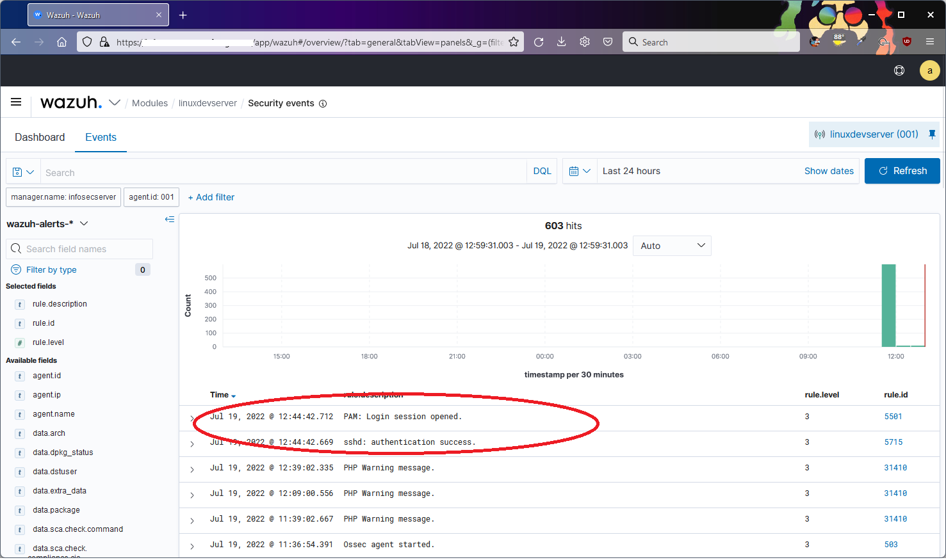This screenshot has width=946, height=560.
Task: Pin the linuxdevserver agent with the pin icon
Action: click(932, 134)
